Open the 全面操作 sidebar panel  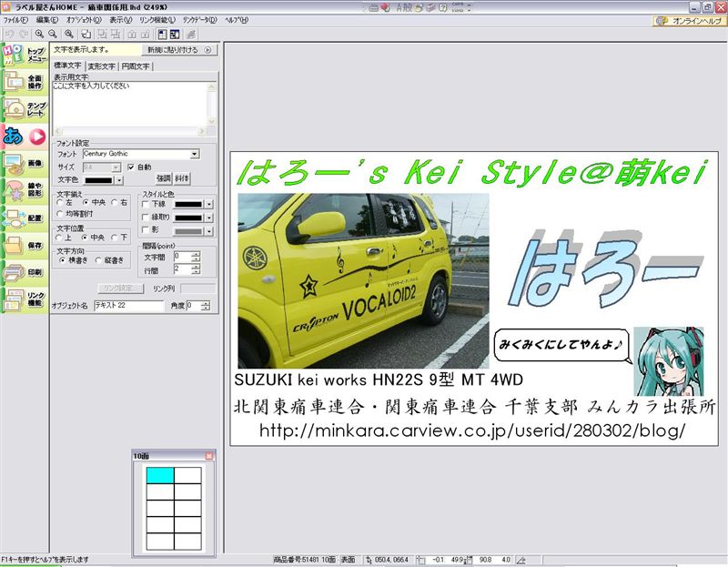(25, 82)
